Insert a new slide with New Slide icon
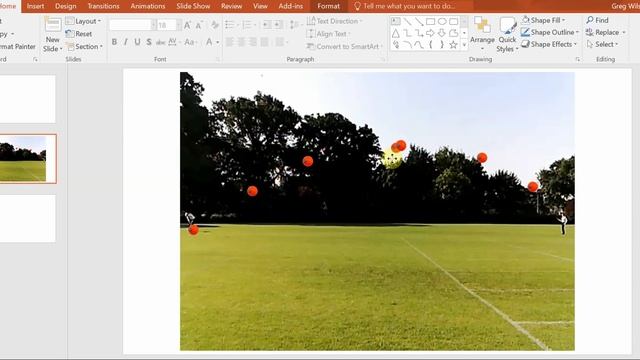This screenshot has width=640, height=360. 53,25
